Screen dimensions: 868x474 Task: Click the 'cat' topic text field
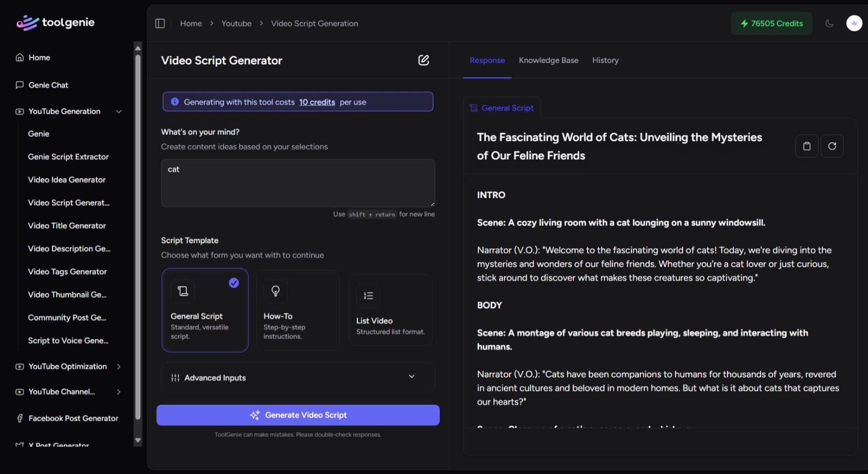298,183
